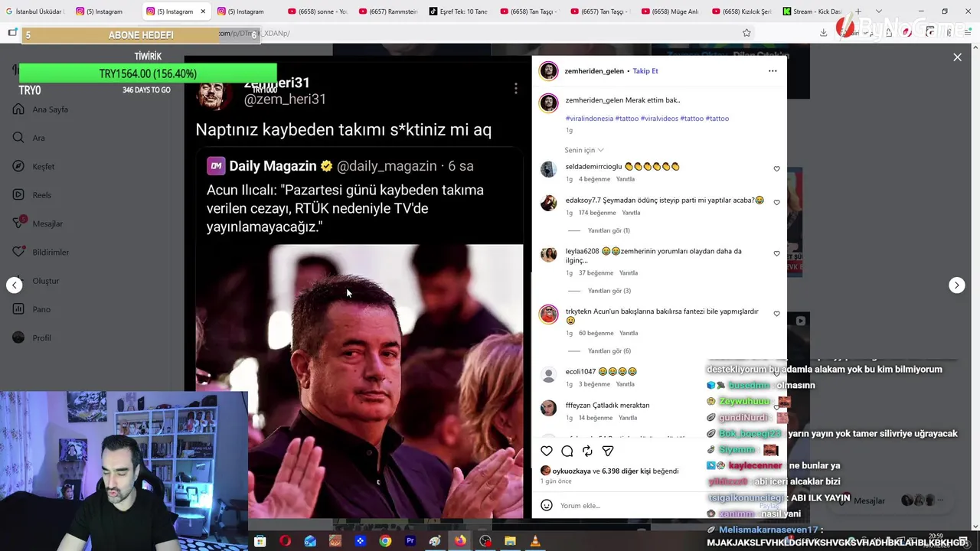Open Opera in the taskbar
980x551 pixels.
pos(285,541)
